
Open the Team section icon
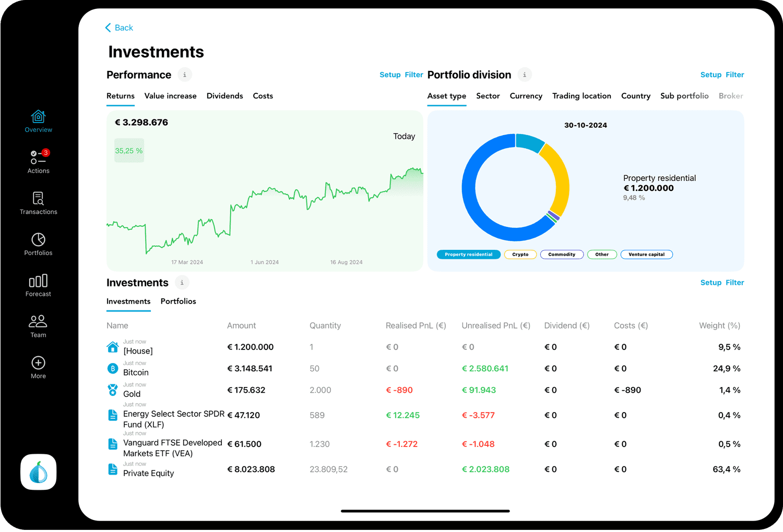(38, 321)
